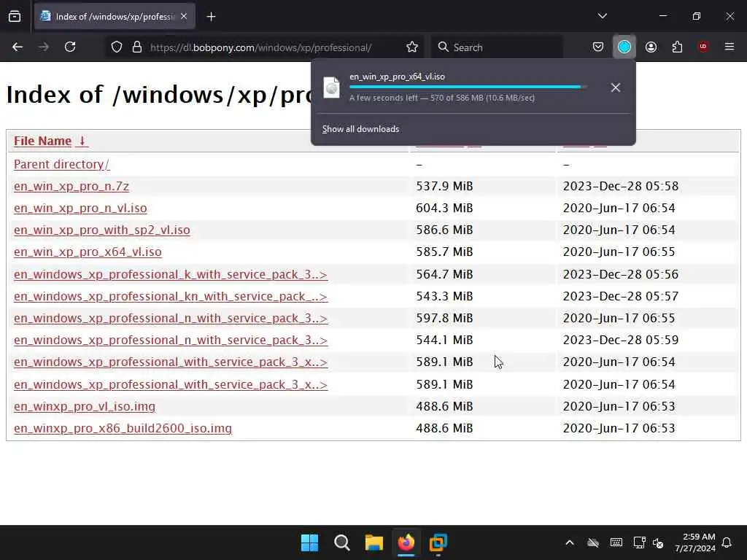Open en_windows_xp_professional_kn_with_service_pack link
Screen dimensions: 747x560
tap(171, 296)
